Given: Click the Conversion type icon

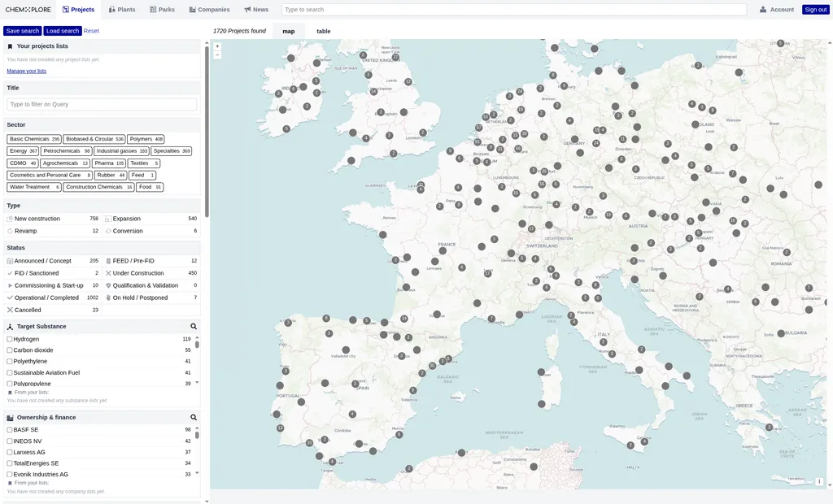Looking at the screenshot, I should (x=108, y=231).
